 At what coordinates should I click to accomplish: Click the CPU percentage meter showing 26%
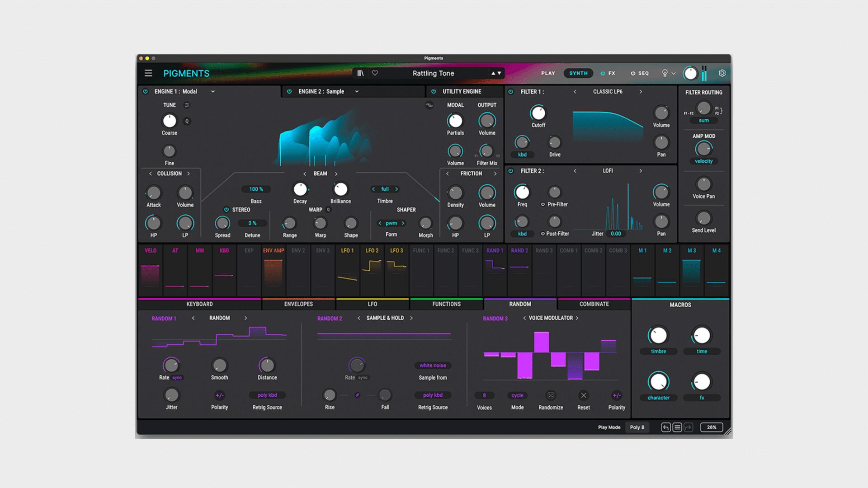pyautogui.click(x=711, y=427)
